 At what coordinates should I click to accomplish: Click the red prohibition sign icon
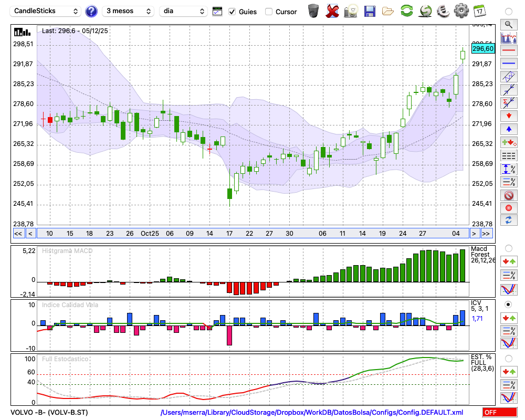508,195
